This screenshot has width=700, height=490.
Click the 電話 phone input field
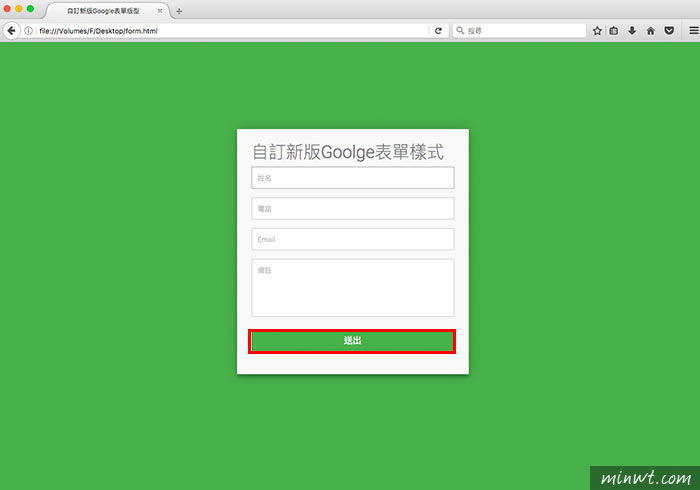tap(353, 208)
